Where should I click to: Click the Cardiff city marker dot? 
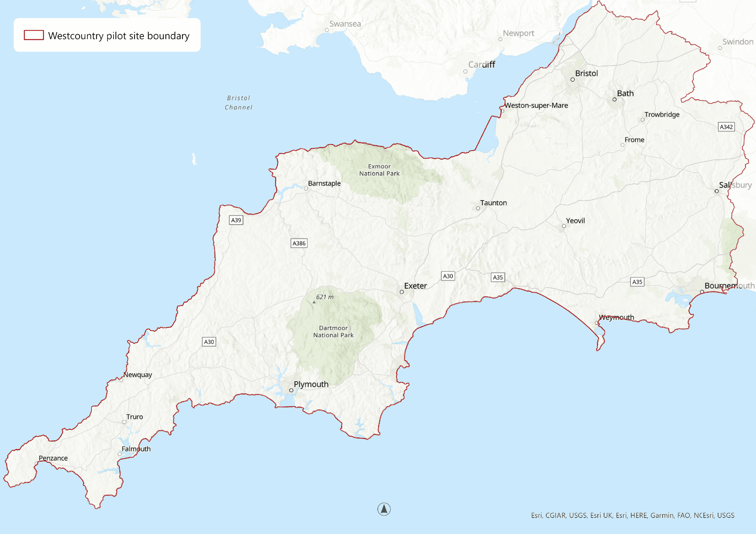pos(465,71)
